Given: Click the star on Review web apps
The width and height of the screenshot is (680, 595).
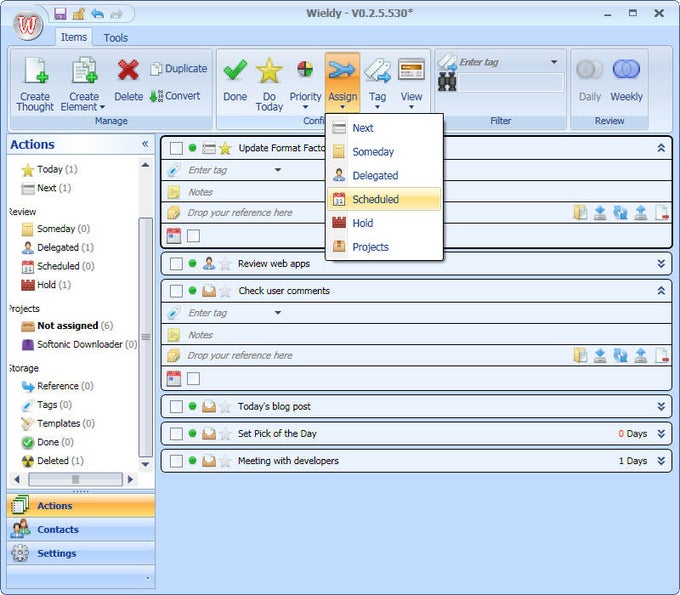Looking at the screenshot, I should pyautogui.click(x=225, y=264).
